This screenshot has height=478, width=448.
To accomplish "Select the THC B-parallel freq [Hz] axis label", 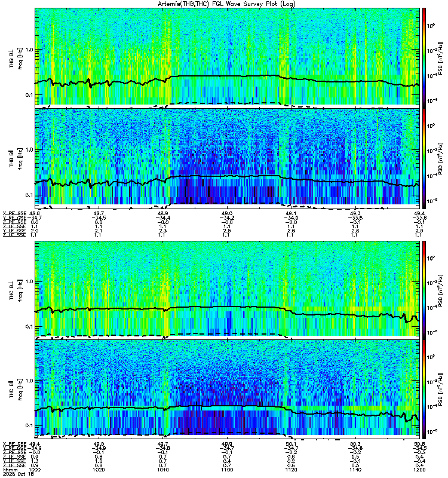I will click(x=20, y=390).
